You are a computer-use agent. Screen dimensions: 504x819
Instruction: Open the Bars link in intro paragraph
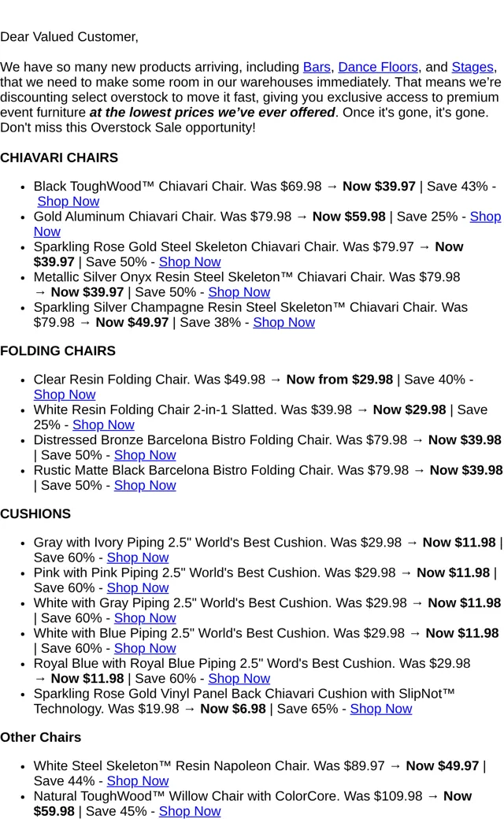click(x=317, y=68)
